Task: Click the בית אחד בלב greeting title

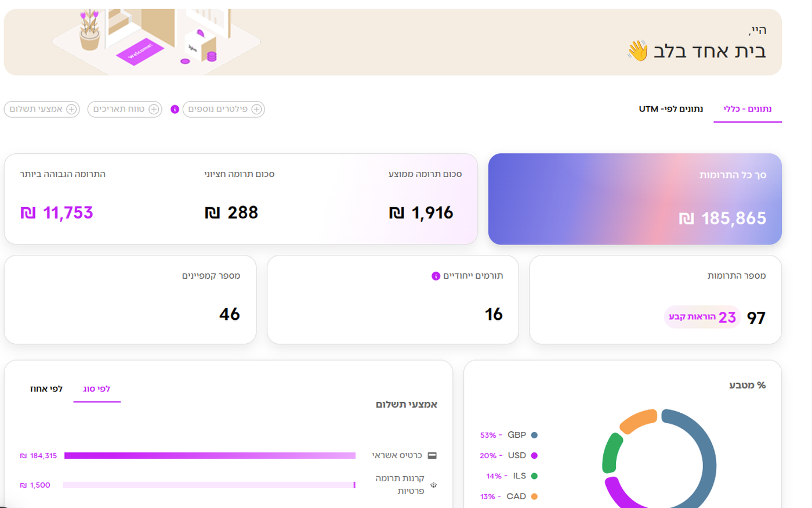Action: (709, 51)
